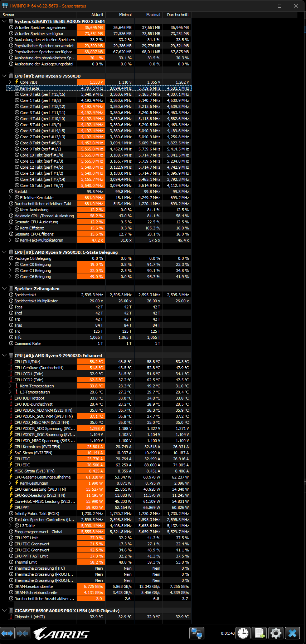Select row DRAM-Schreibbandbreite
The image size is (306, 644).
click(x=96, y=592)
